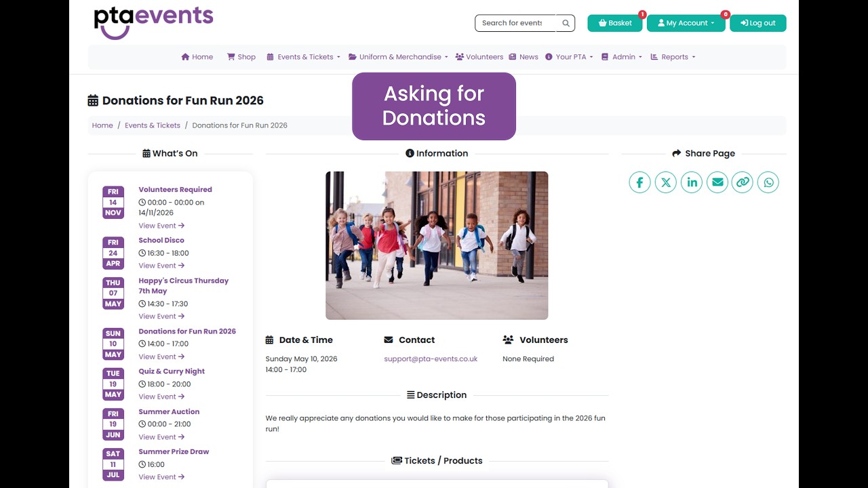
Task: Click the Events & Tickets breadcrumb link
Action: (x=153, y=125)
